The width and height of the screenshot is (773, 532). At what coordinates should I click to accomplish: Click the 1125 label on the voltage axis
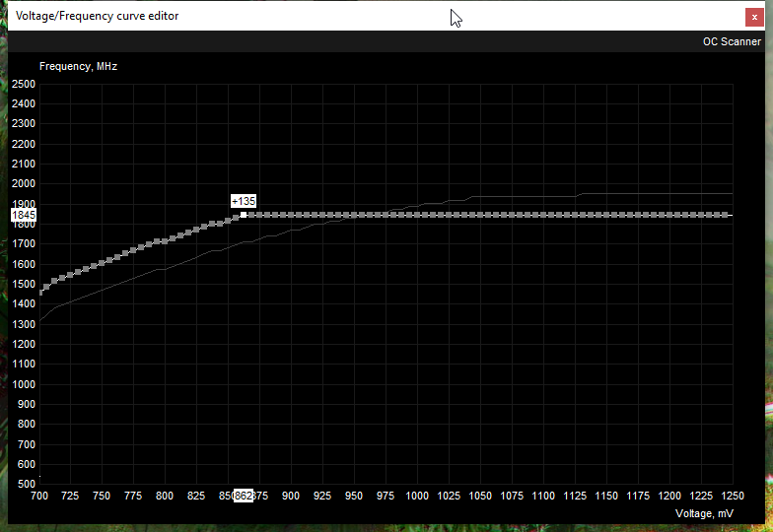point(575,496)
